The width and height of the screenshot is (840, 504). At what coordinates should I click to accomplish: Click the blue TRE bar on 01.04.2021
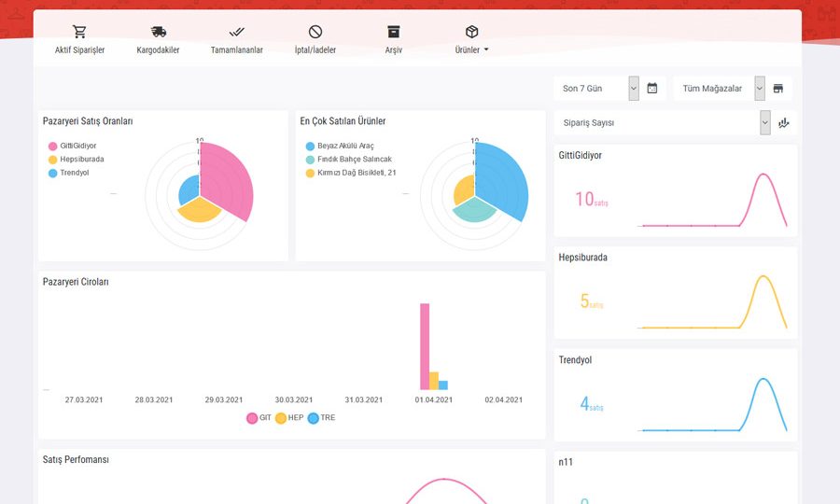click(443, 385)
